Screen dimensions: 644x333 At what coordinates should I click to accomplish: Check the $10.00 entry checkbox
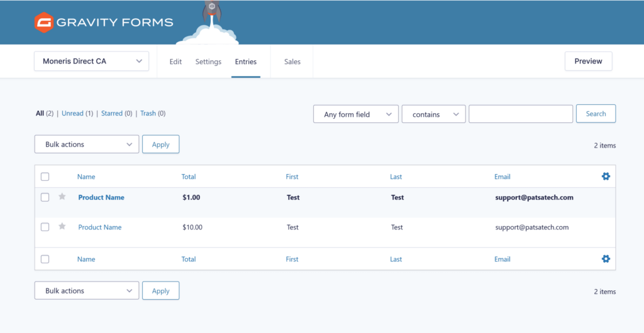[x=45, y=227]
